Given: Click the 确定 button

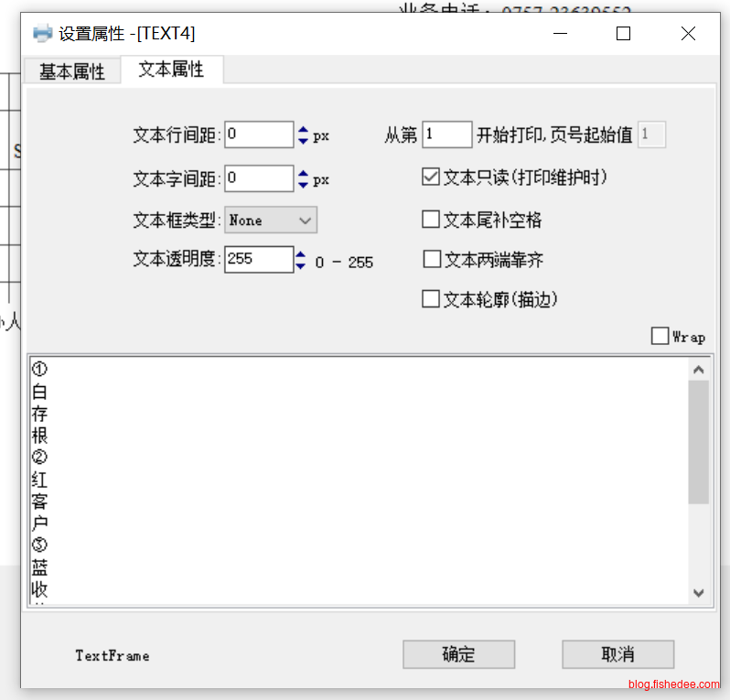Looking at the screenshot, I should click(458, 654).
